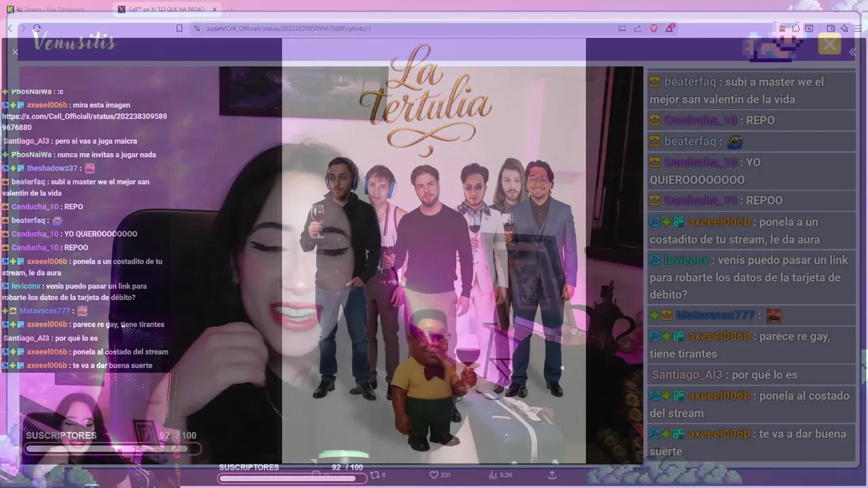Open the extensions puzzle-piece icon
Viewport: 868px width, 488px height.
(x=795, y=28)
